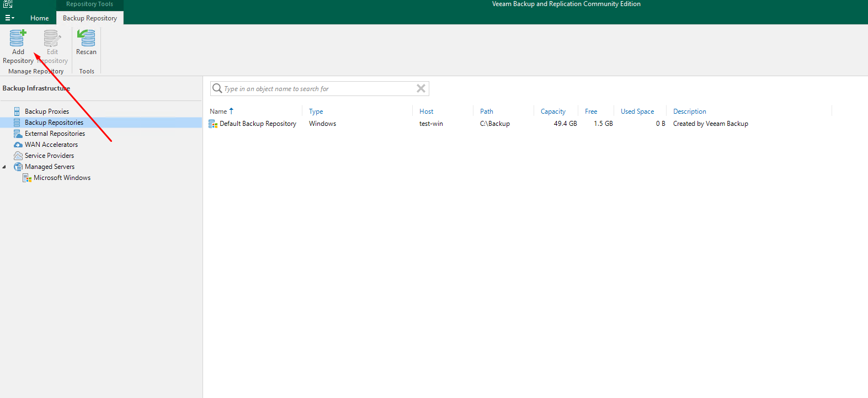Click the Description column header
868x398 pixels.
(x=689, y=112)
